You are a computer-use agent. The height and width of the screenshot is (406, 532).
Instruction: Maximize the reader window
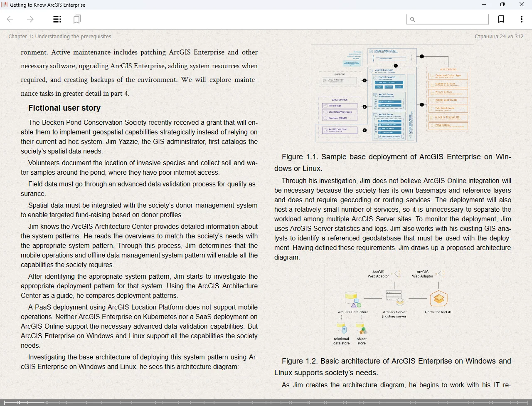click(x=502, y=5)
